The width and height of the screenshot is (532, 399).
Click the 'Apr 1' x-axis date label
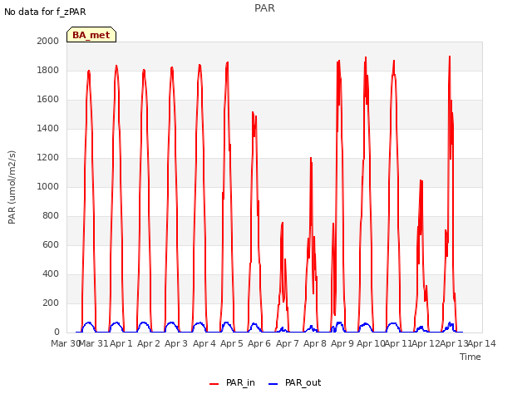coord(121,343)
